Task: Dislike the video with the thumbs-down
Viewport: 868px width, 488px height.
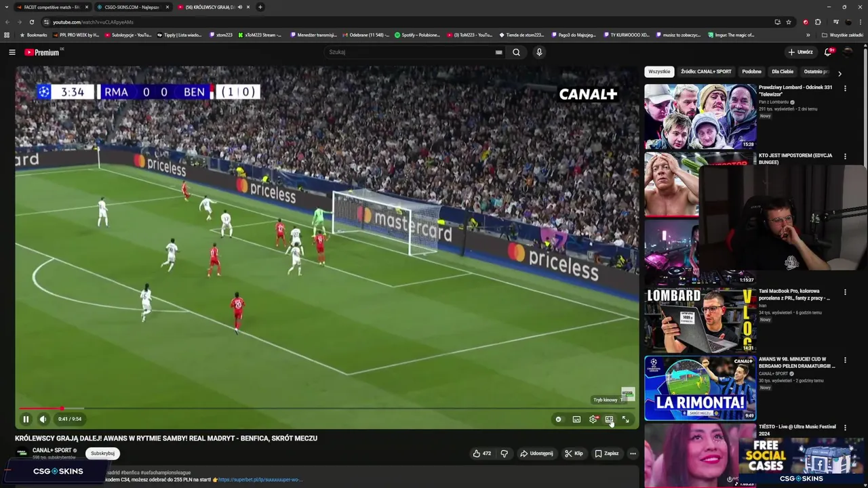Action: (x=504, y=453)
